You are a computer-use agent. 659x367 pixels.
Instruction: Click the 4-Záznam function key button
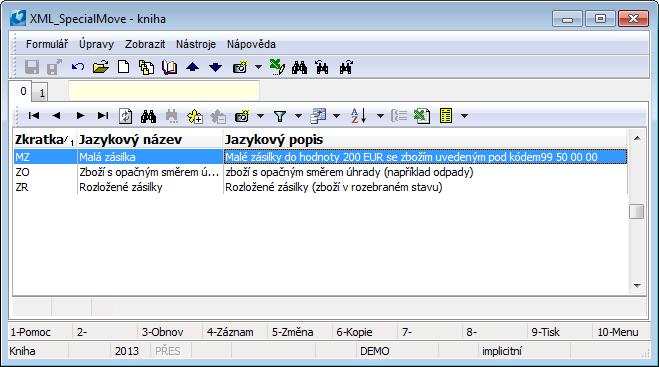pos(235,332)
